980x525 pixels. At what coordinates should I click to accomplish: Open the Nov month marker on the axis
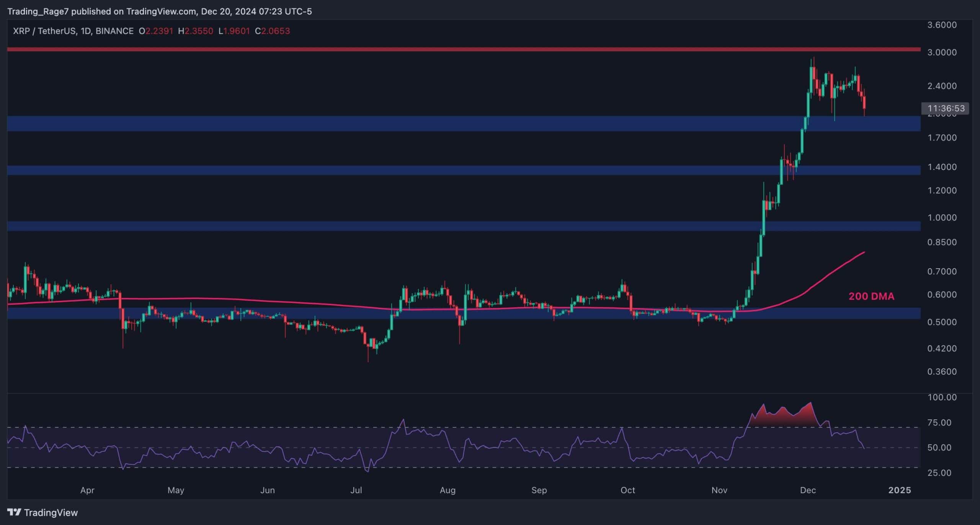[719, 490]
